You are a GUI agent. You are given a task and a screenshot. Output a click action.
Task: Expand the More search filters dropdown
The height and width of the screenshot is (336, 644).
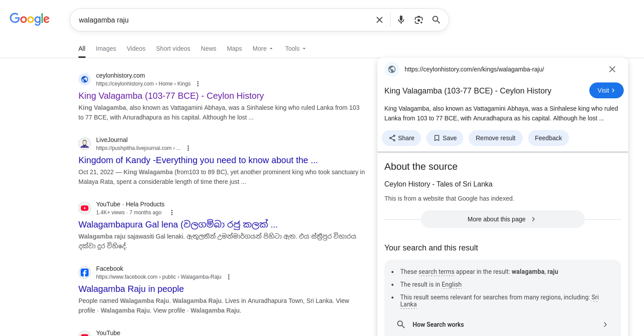coord(263,49)
